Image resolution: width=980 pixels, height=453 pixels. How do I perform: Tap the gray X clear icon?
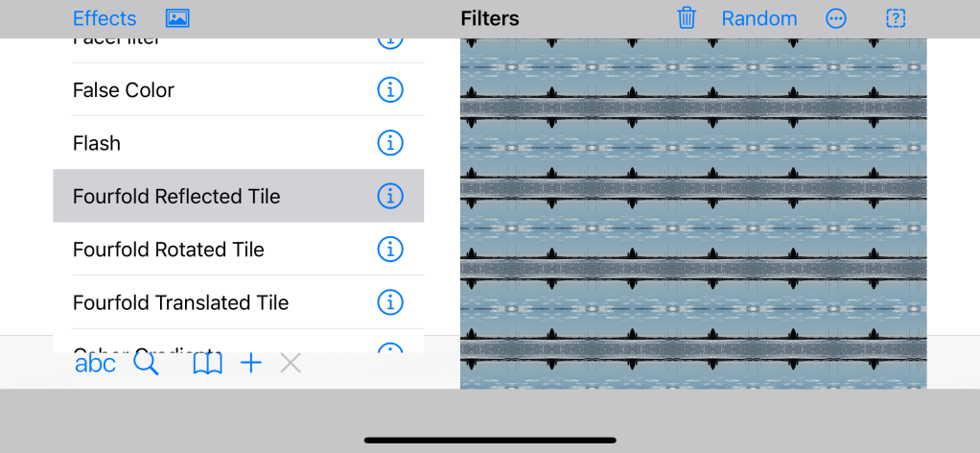(291, 363)
